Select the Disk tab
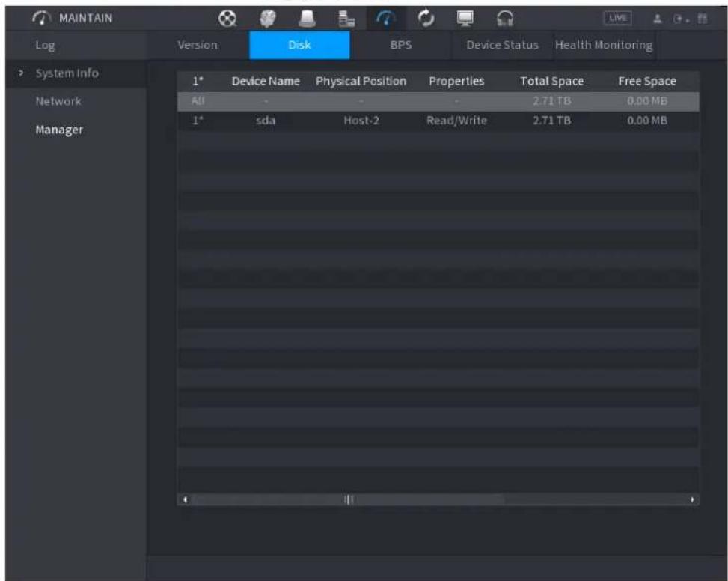 (x=299, y=45)
